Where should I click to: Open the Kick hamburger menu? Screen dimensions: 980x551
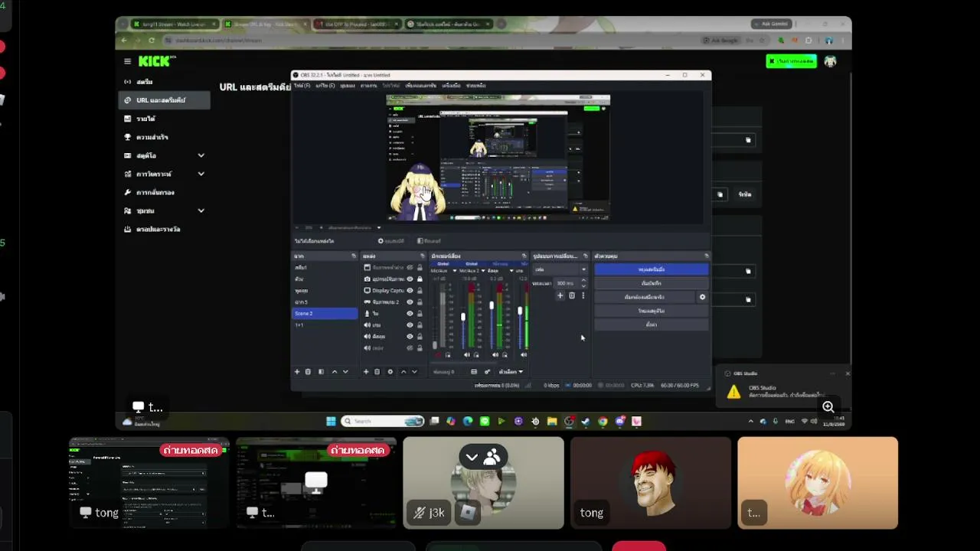tap(128, 61)
